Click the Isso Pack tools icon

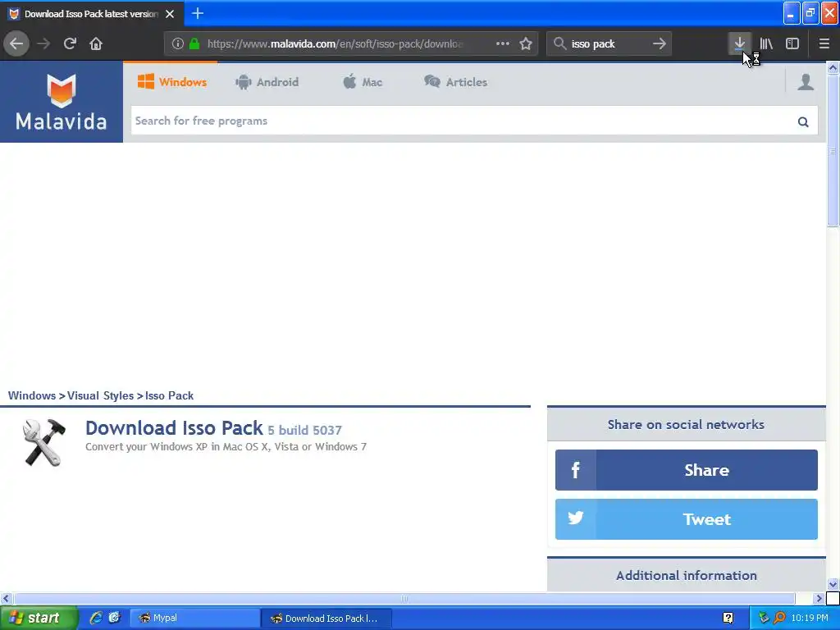(x=44, y=442)
